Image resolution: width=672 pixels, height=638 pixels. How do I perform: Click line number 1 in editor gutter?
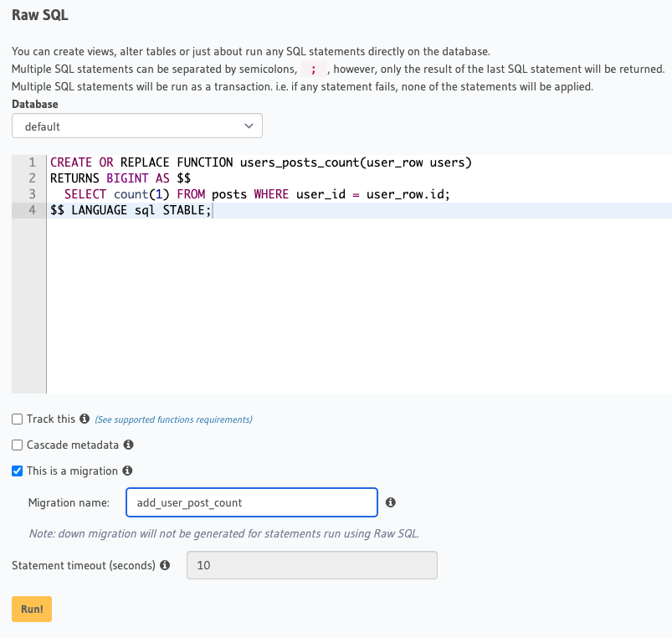coord(32,162)
